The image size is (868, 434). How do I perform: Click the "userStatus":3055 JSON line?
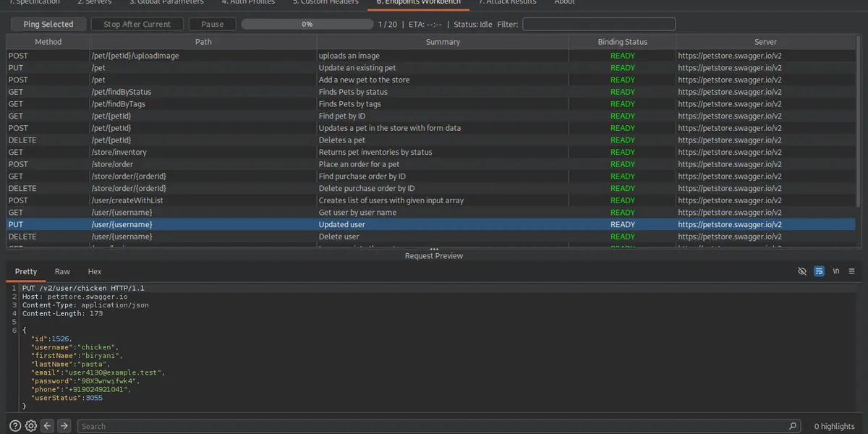click(67, 398)
